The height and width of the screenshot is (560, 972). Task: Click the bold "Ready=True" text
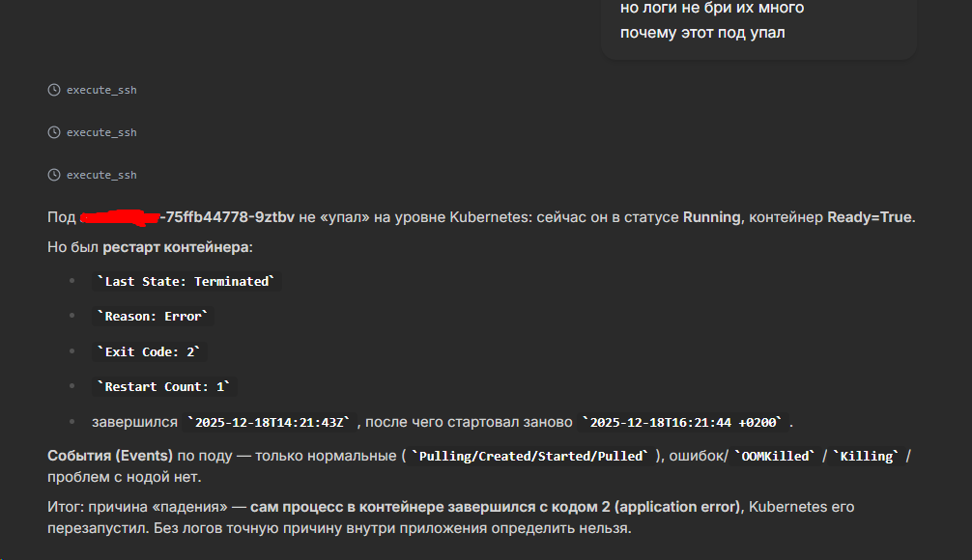(869, 217)
